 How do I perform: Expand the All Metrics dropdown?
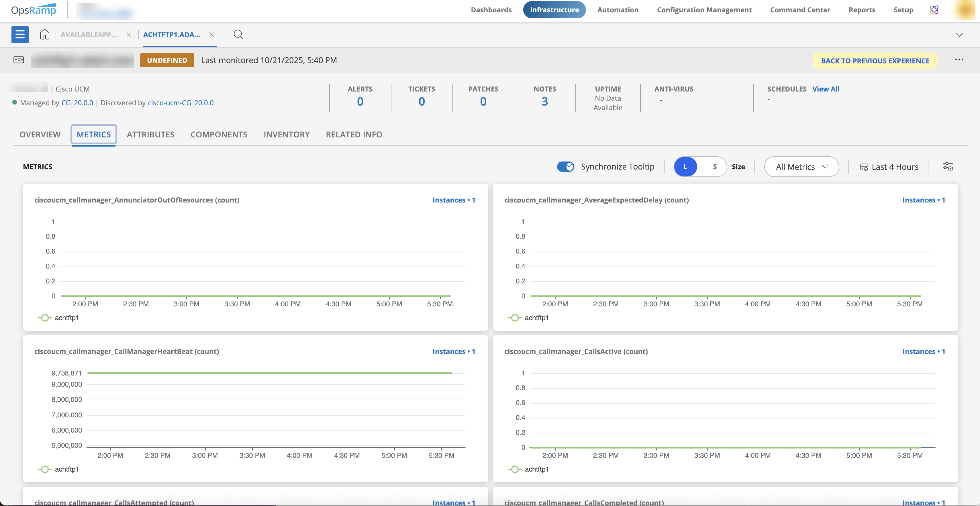[x=801, y=167]
